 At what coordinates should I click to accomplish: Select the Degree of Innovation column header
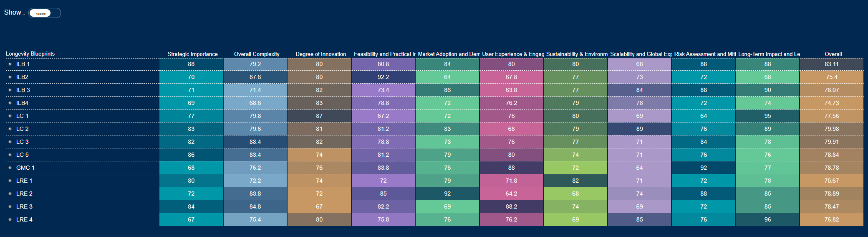coord(320,54)
